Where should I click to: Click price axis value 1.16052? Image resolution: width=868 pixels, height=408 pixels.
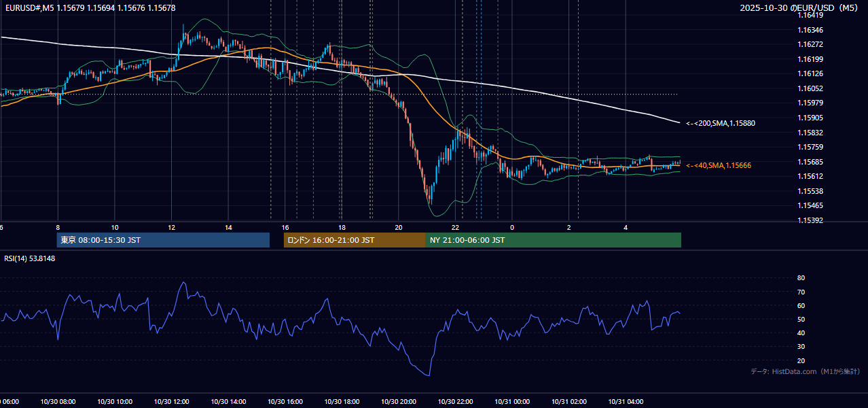coord(810,88)
